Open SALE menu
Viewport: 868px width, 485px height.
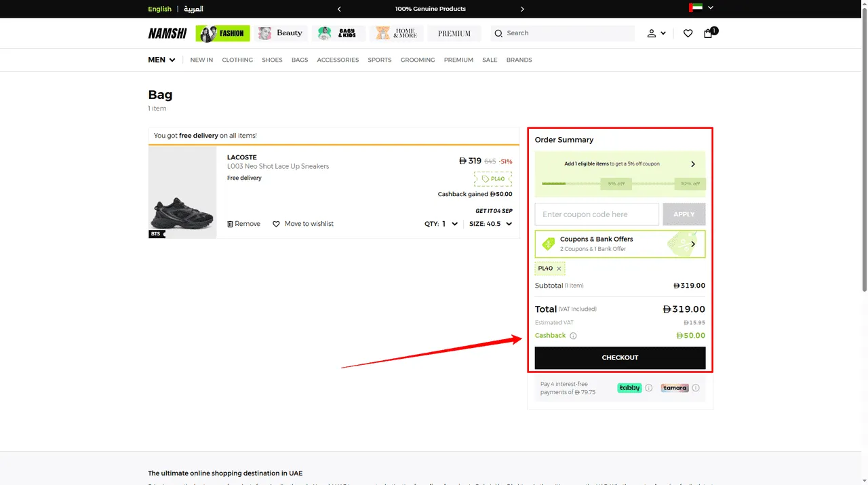click(x=490, y=60)
